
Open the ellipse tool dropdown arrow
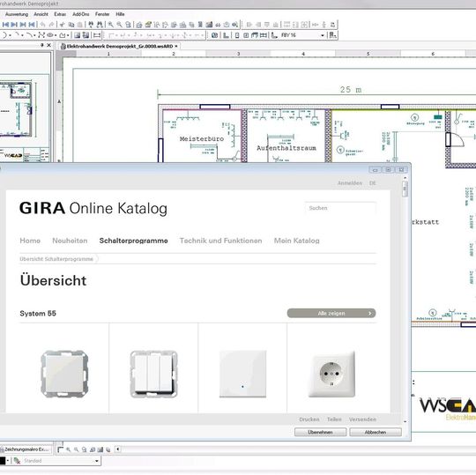(56, 35)
